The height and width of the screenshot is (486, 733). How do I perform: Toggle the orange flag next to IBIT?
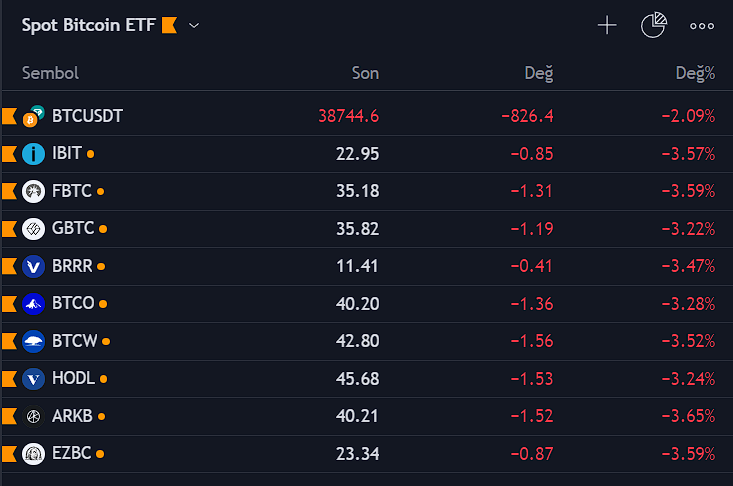[9, 154]
